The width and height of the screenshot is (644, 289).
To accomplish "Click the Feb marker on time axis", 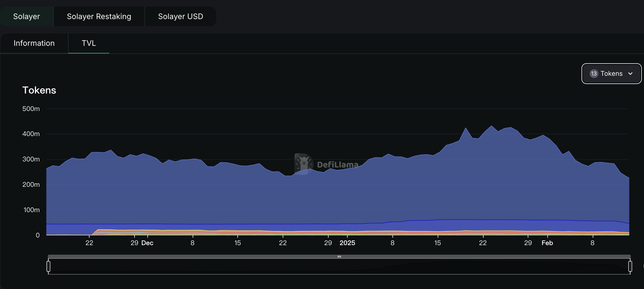I will 547,243.
